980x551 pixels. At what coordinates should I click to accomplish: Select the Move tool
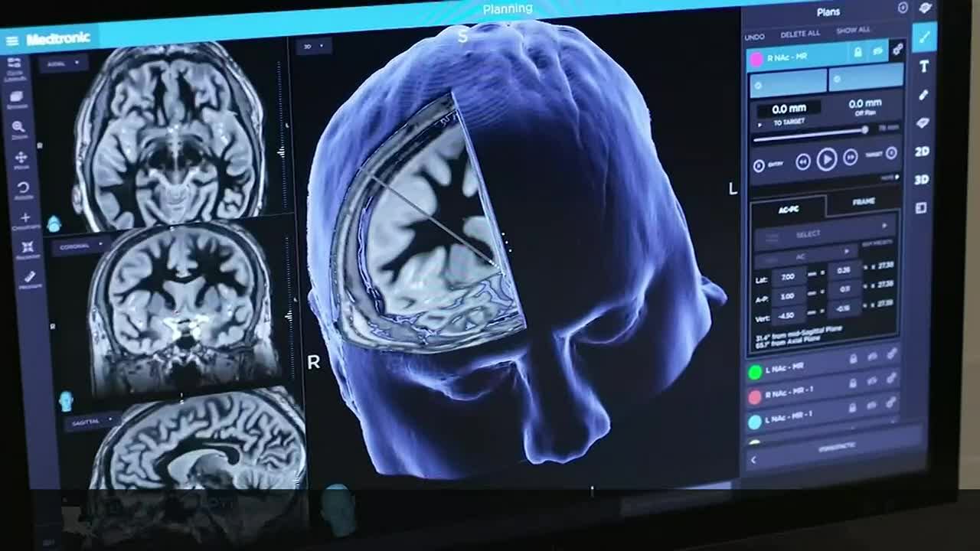point(21,160)
